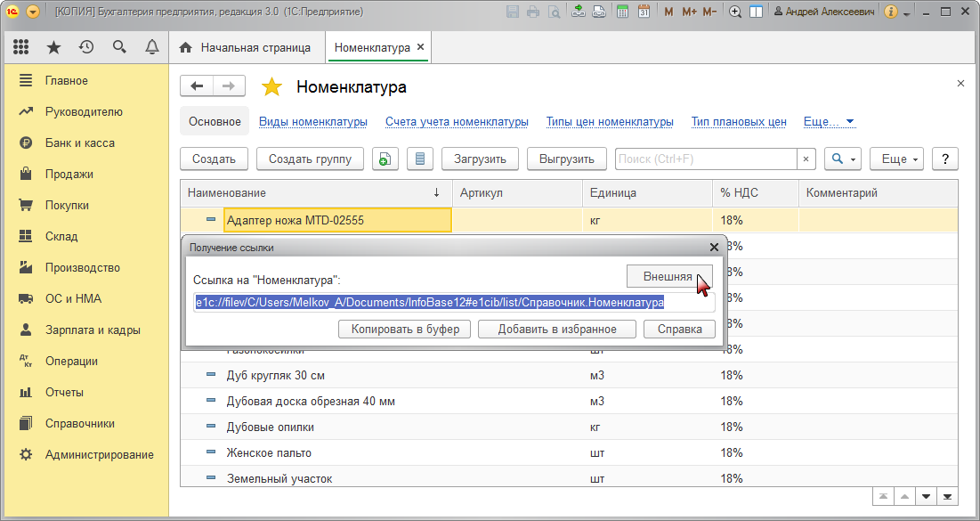Open the history clock icon
Viewport: 980px width, 521px height.
[86, 47]
